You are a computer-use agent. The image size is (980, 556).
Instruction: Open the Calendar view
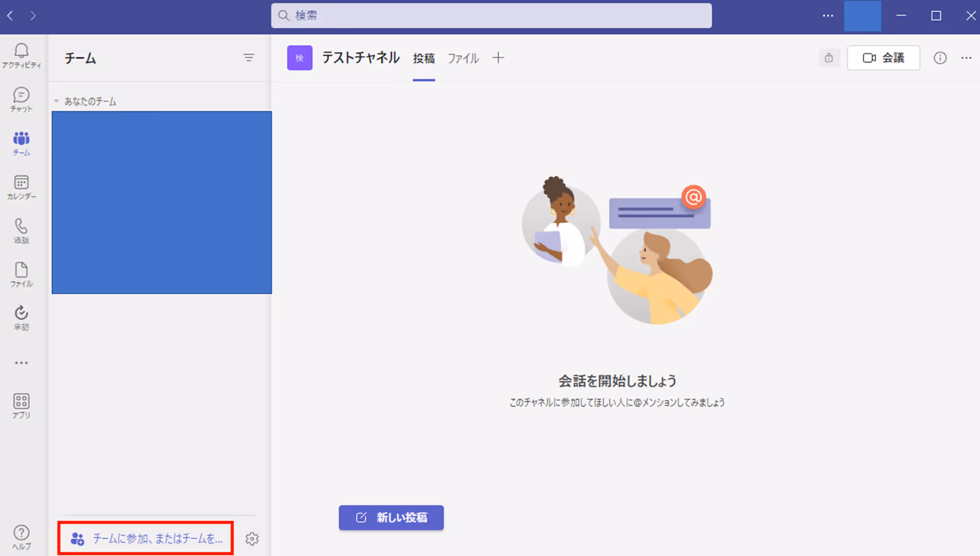click(21, 187)
